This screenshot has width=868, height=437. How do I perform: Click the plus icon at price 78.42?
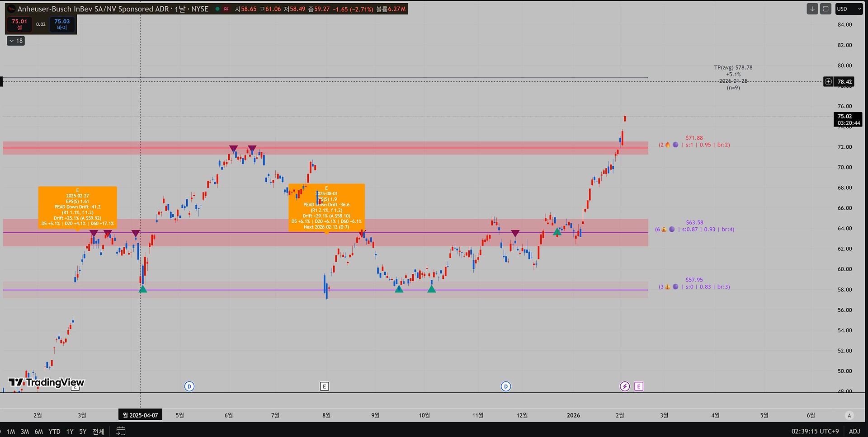click(x=828, y=82)
